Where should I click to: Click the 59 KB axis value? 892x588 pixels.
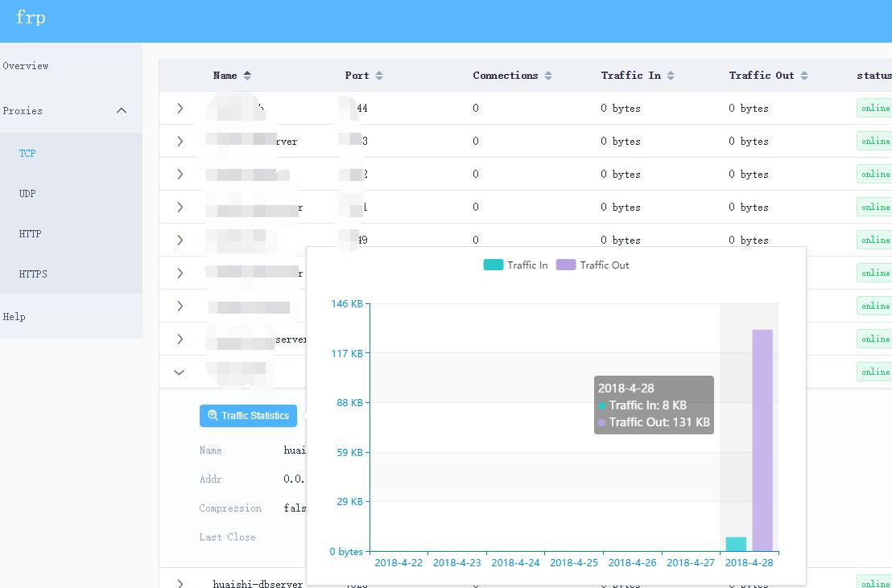point(349,453)
